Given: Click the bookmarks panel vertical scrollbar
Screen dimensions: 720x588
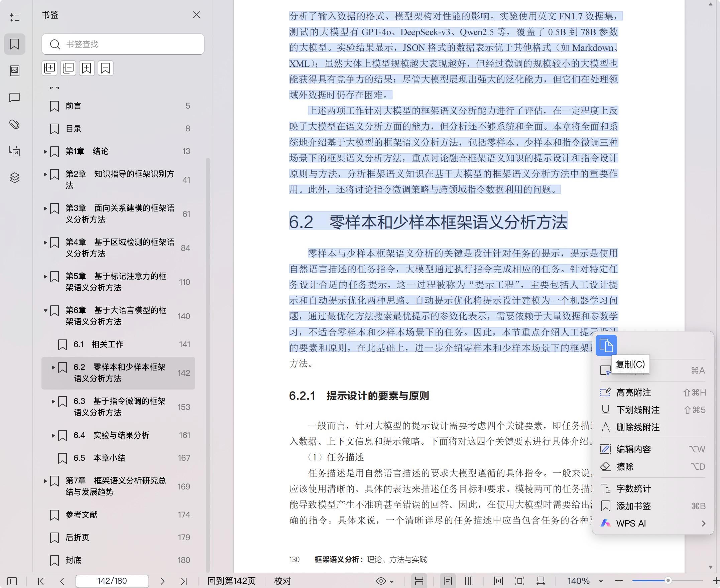Looking at the screenshot, I should point(208,364).
